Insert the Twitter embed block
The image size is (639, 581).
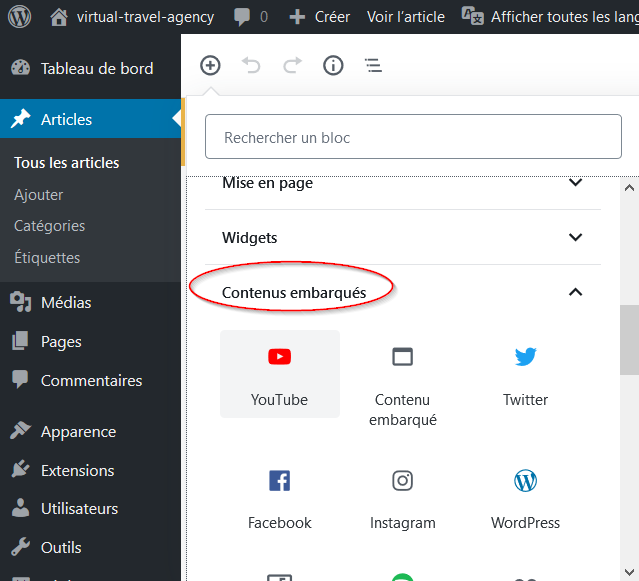(525, 374)
